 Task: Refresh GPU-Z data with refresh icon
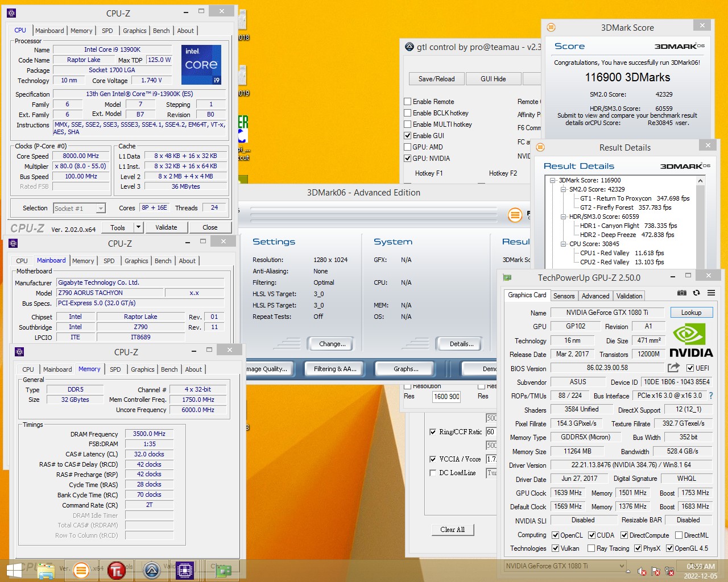696,293
